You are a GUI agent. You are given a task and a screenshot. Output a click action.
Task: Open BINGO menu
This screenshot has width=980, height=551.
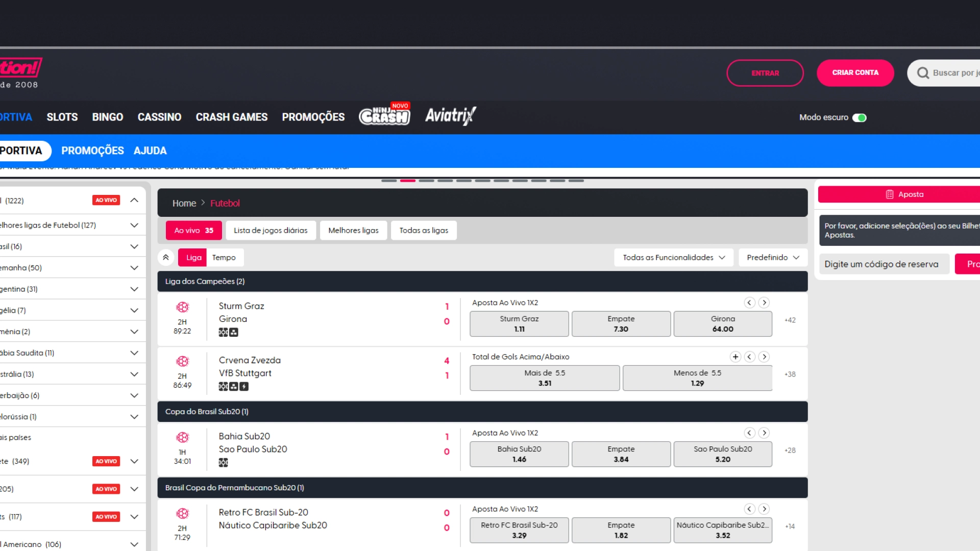coord(108,117)
